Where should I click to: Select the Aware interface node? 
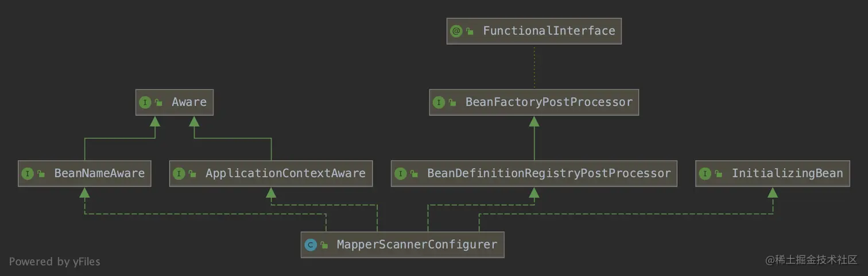[175, 102]
